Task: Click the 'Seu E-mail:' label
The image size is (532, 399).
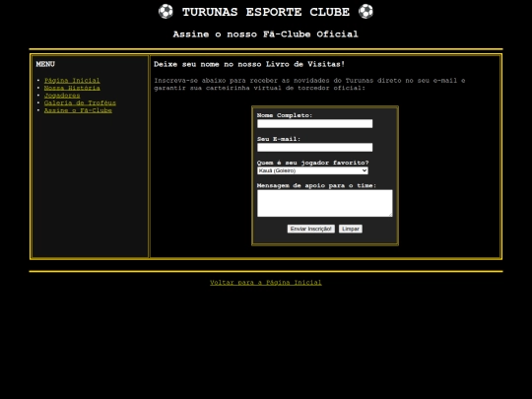Action: 279,139
